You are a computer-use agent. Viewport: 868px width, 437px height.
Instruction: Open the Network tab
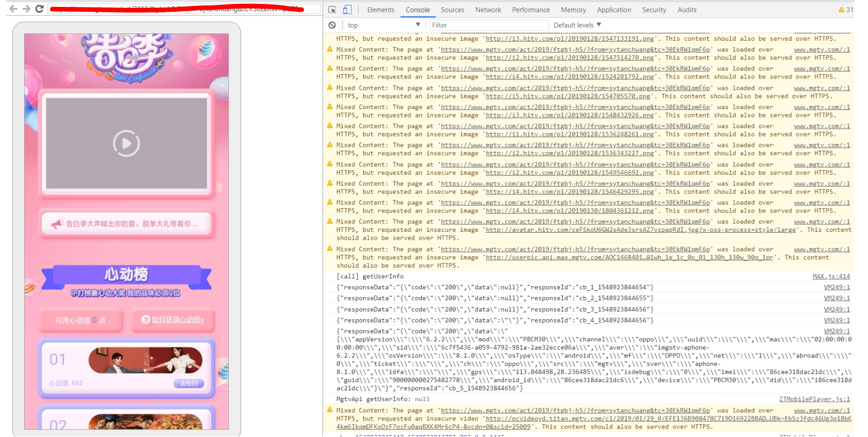pos(488,10)
